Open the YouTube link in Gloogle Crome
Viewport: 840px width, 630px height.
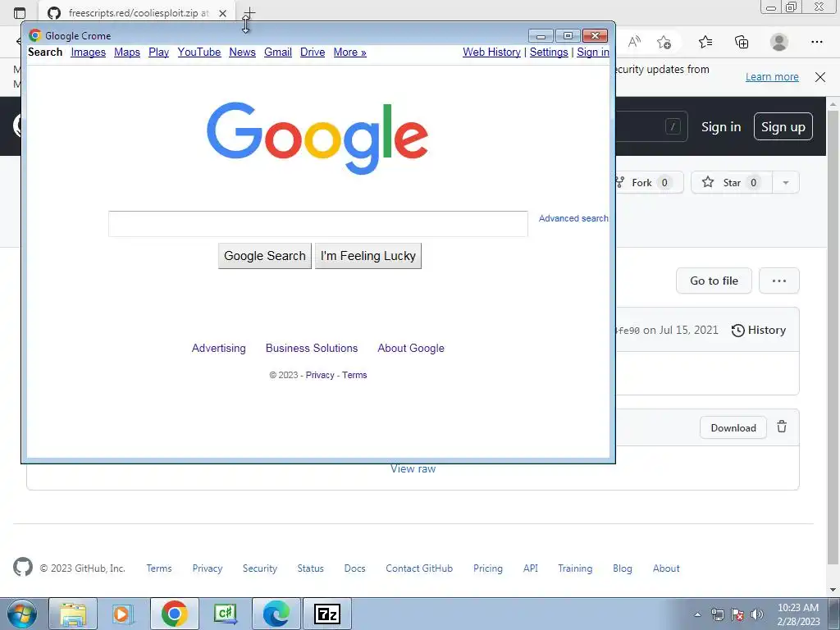pyautogui.click(x=199, y=52)
